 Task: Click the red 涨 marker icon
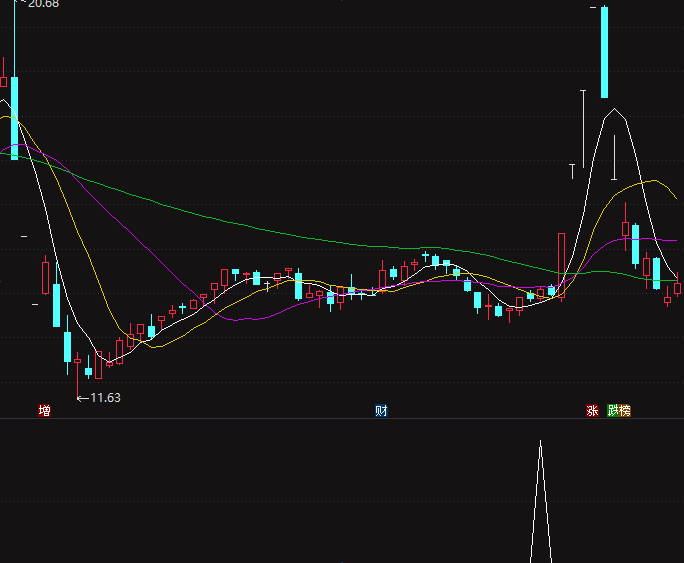(x=592, y=410)
